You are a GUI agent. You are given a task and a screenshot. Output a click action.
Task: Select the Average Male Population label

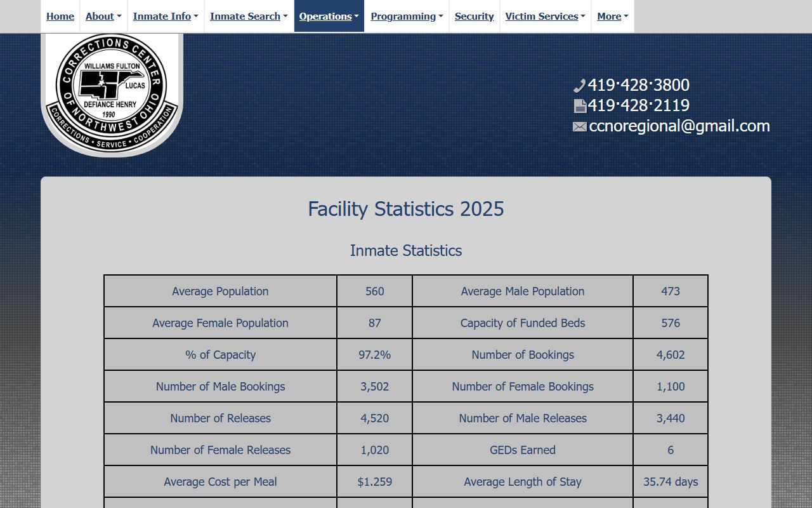click(x=523, y=291)
